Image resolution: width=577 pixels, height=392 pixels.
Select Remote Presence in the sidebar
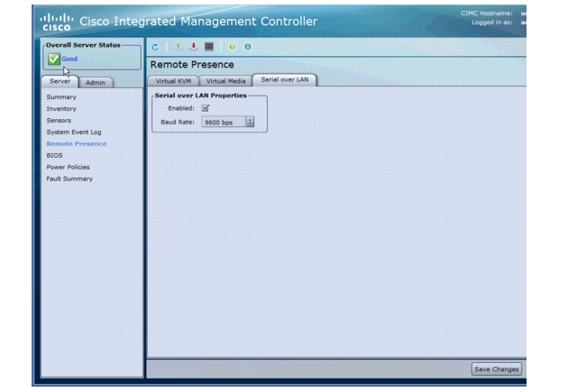pos(77,144)
